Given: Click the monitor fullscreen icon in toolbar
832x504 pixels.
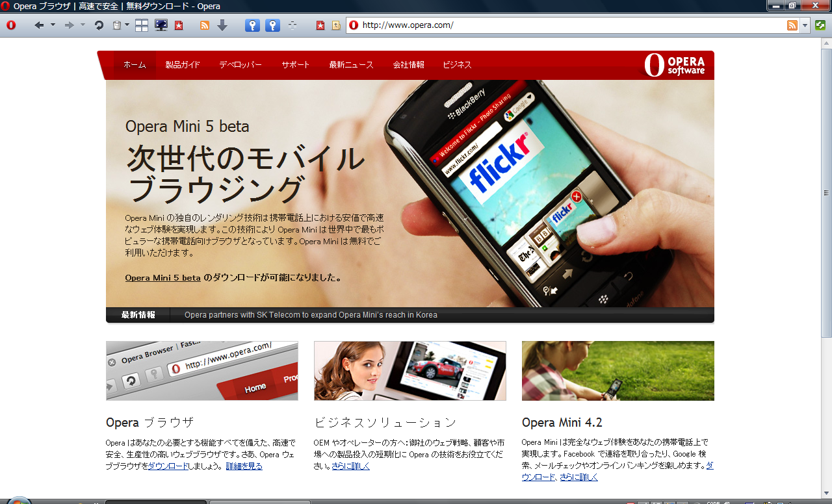Looking at the screenshot, I should (x=161, y=25).
